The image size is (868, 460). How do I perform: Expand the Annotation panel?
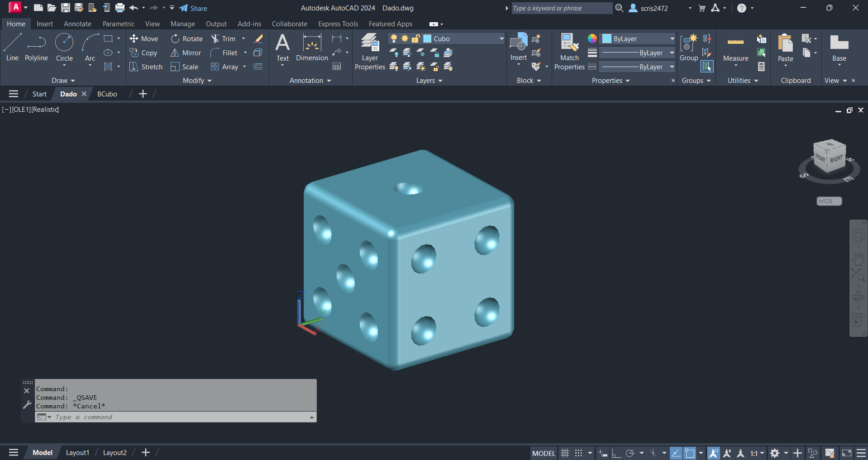tap(310, 81)
